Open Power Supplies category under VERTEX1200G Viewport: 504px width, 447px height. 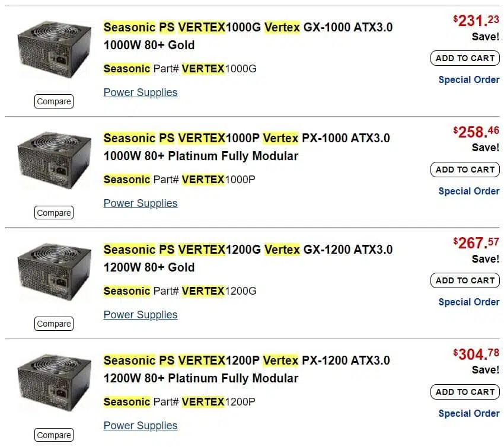141,315
